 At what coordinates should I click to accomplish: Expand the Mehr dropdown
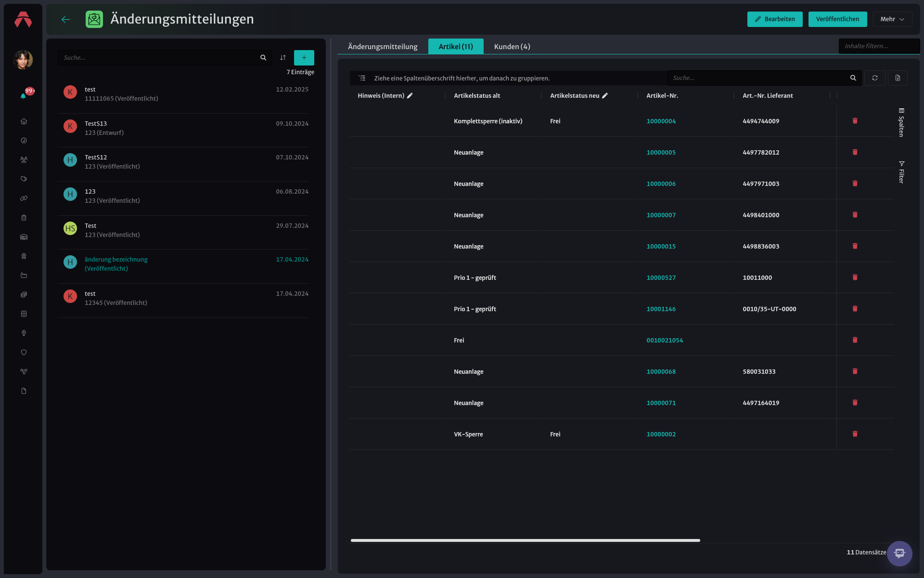click(892, 19)
